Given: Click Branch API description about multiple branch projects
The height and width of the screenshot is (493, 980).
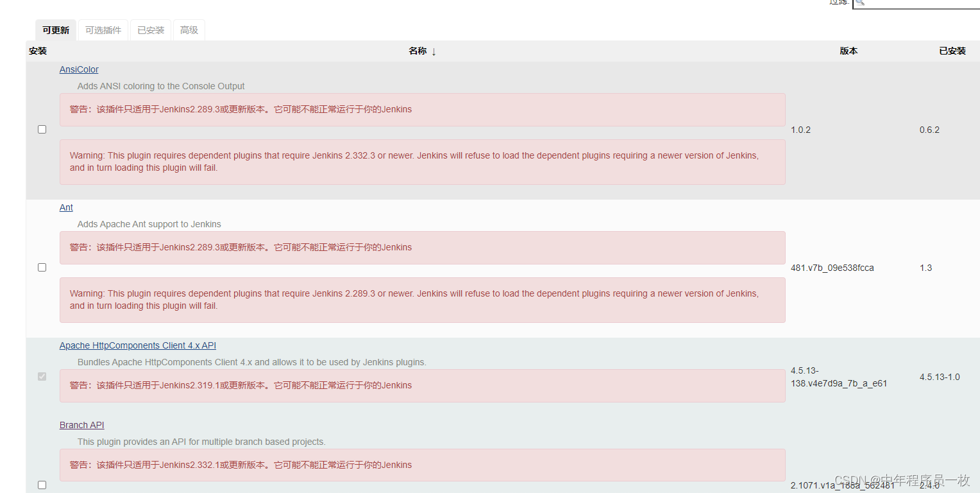Looking at the screenshot, I should click(x=201, y=442).
